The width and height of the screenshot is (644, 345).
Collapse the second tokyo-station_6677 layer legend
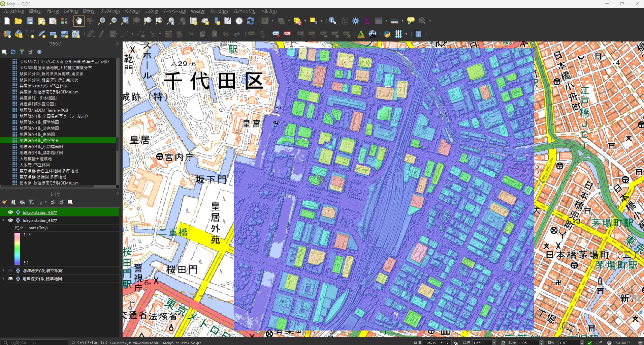[x=3, y=220]
